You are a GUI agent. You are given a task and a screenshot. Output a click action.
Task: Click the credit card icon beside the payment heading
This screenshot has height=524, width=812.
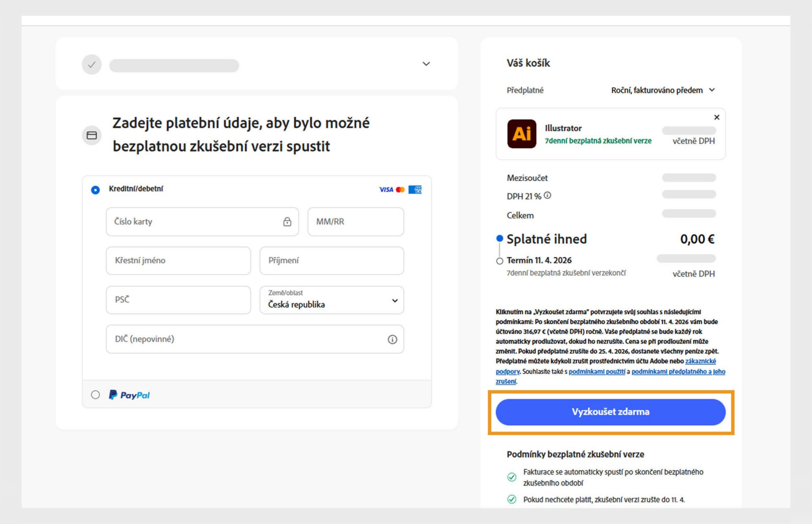pyautogui.click(x=92, y=135)
